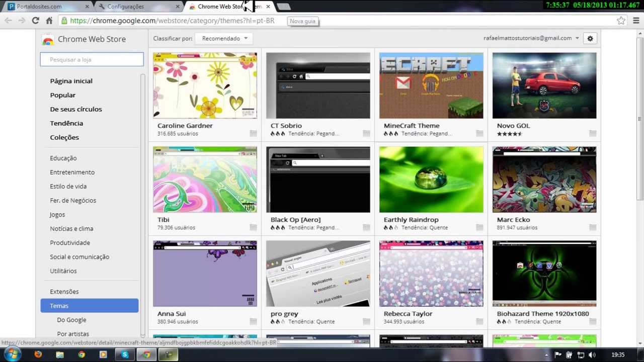Viewport: 644px width, 362px height.
Task: Open the media player taskbar icon
Action: (103, 354)
